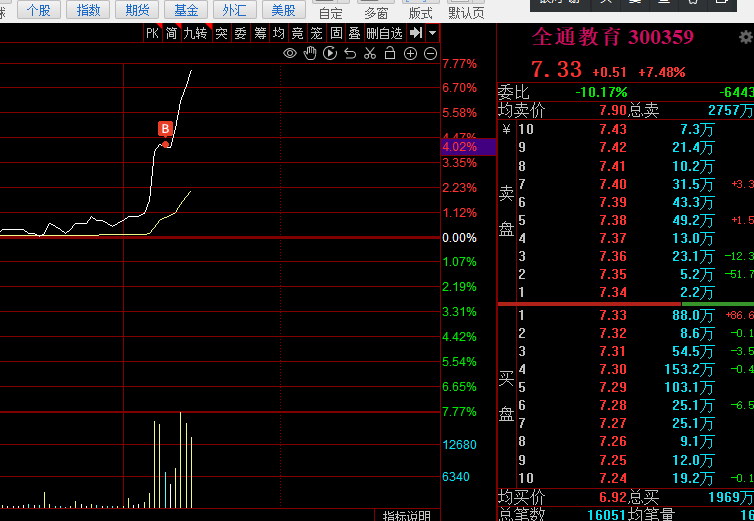Click the B buy marker on chart
Viewport: 754px width, 521px height.
point(166,128)
